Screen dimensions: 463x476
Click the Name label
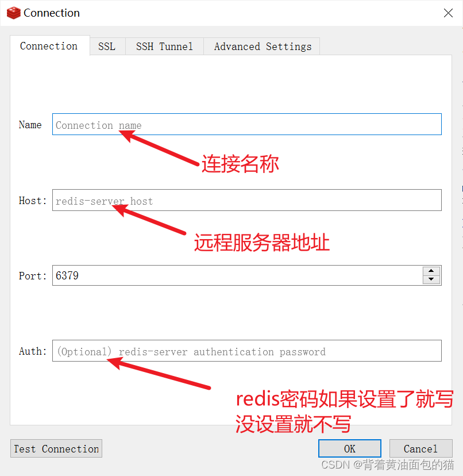click(x=30, y=125)
